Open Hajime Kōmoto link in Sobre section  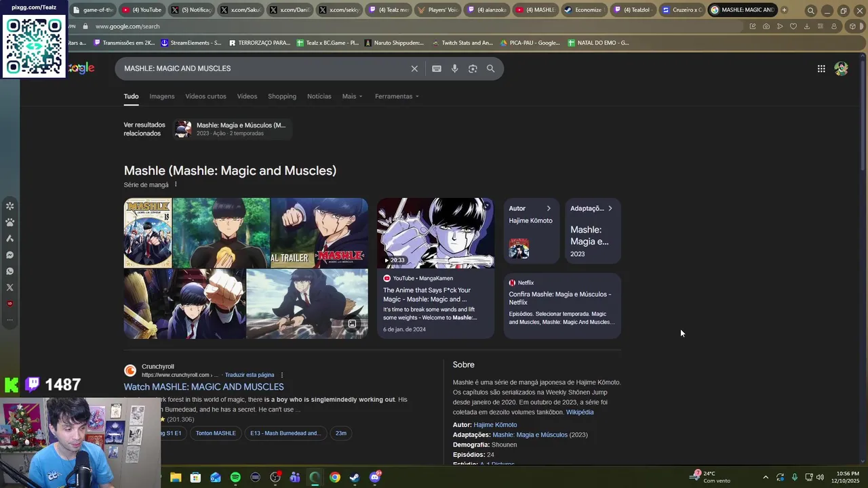point(495,425)
